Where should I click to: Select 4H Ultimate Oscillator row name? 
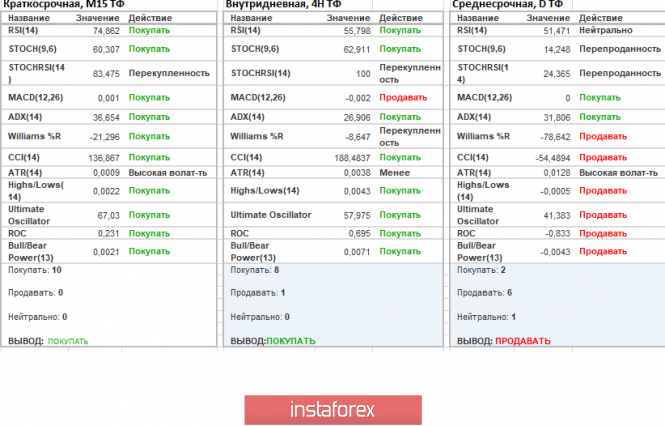[271, 215]
